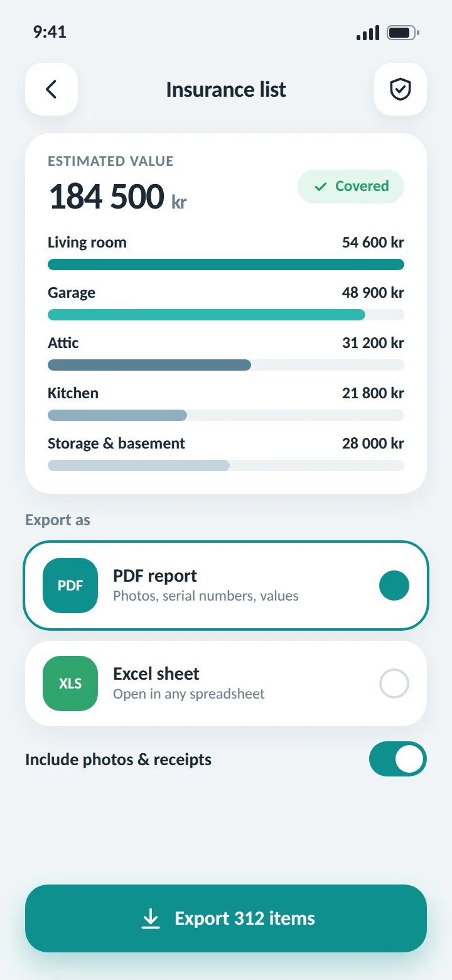
Task: Tap the Covered status badge
Action: [351, 187]
